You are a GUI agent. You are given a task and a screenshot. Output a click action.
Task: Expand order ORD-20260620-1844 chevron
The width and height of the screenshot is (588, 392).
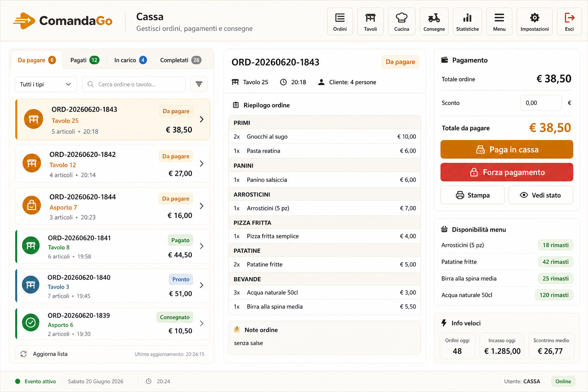[202, 206]
